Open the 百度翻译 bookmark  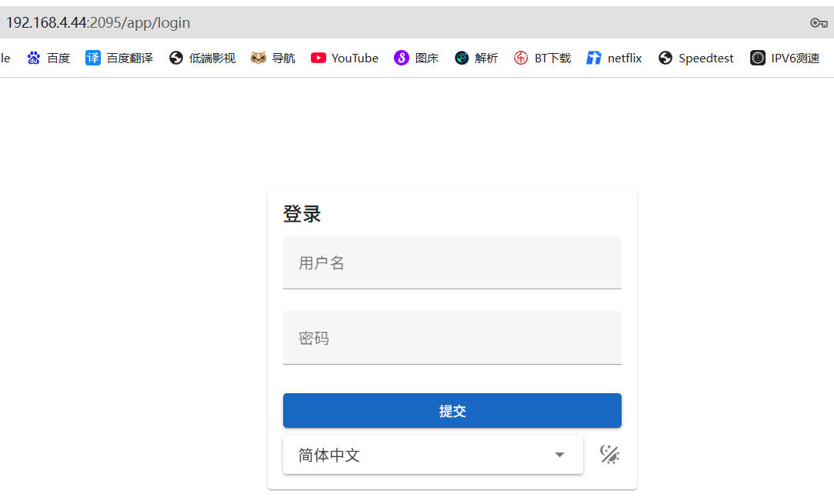119,58
